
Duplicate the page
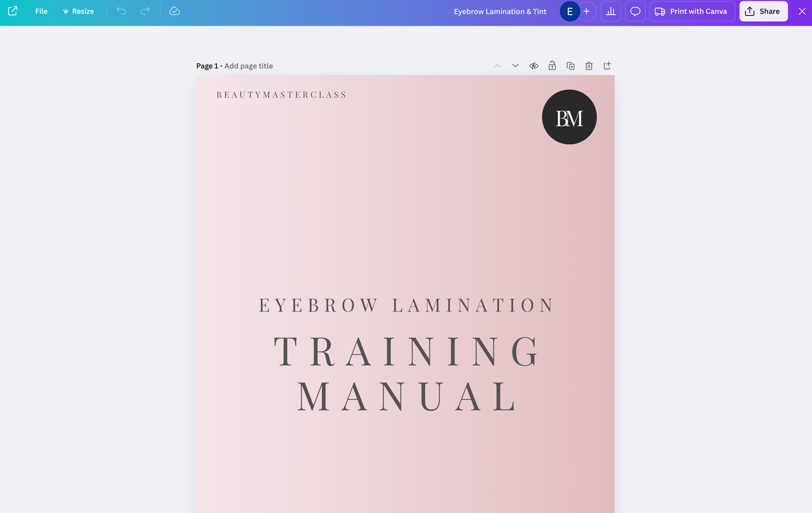[x=571, y=66]
